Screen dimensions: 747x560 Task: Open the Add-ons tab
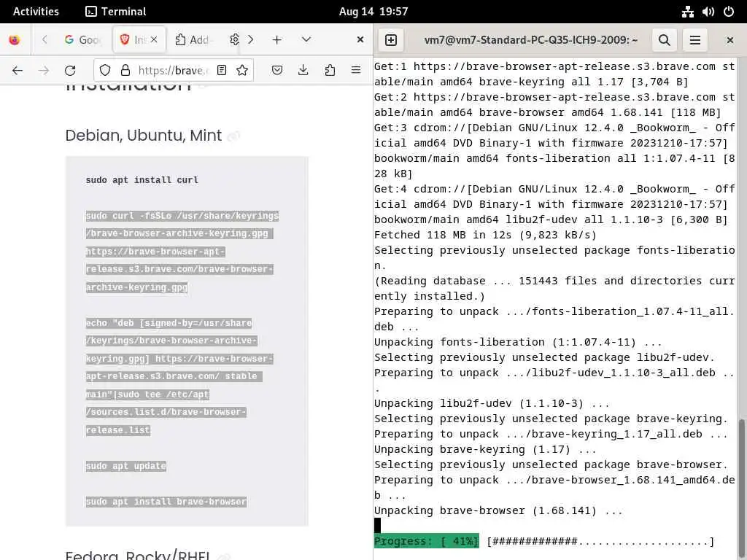pos(193,39)
